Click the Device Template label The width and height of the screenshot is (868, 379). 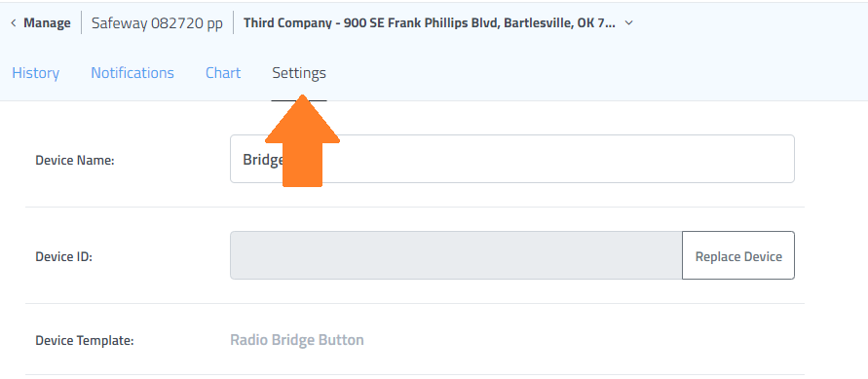click(85, 340)
